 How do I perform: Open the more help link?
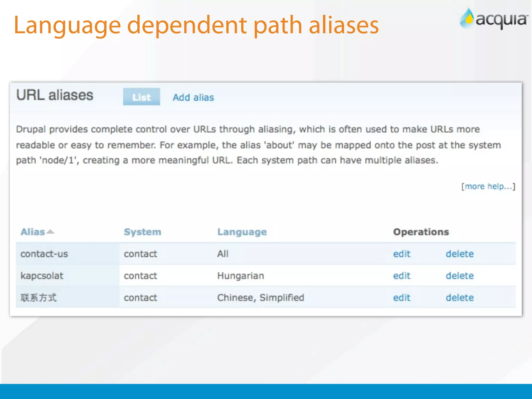pyautogui.click(x=488, y=186)
